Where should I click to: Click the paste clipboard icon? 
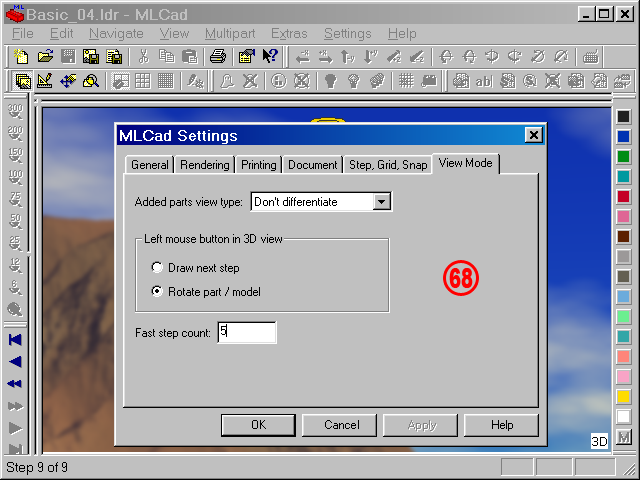point(189,56)
